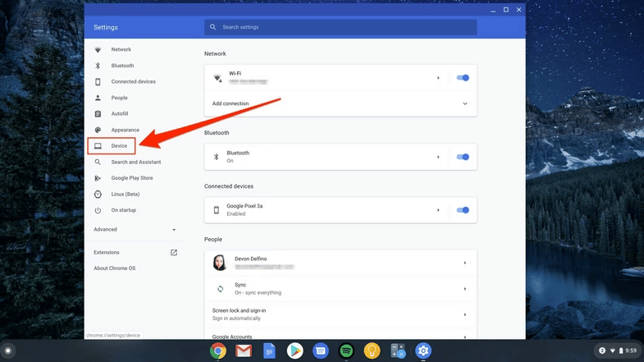Click the Network wifi icon in sidebar
The width and height of the screenshot is (644, 362).
98,50
